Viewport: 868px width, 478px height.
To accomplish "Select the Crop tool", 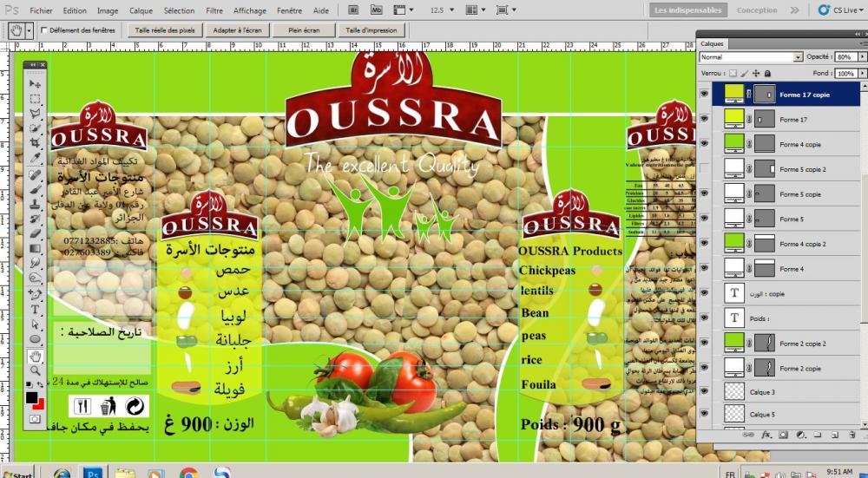I will pos(35,143).
